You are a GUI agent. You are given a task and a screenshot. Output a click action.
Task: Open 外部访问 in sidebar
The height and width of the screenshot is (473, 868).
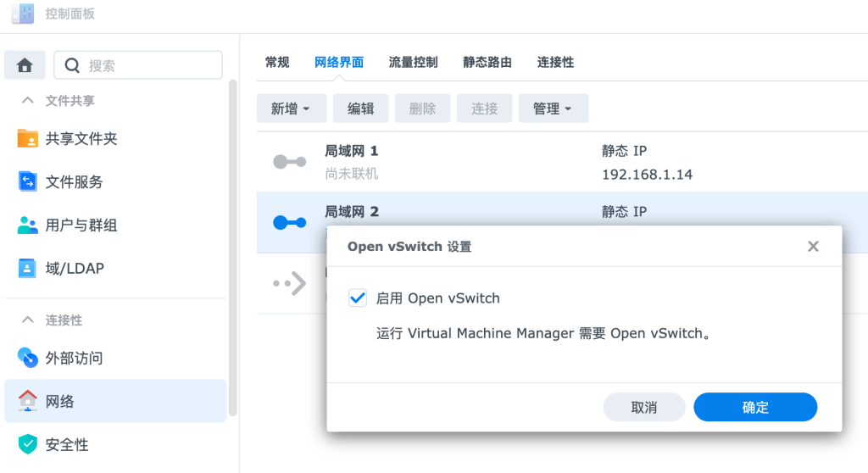tap(75, 358)
